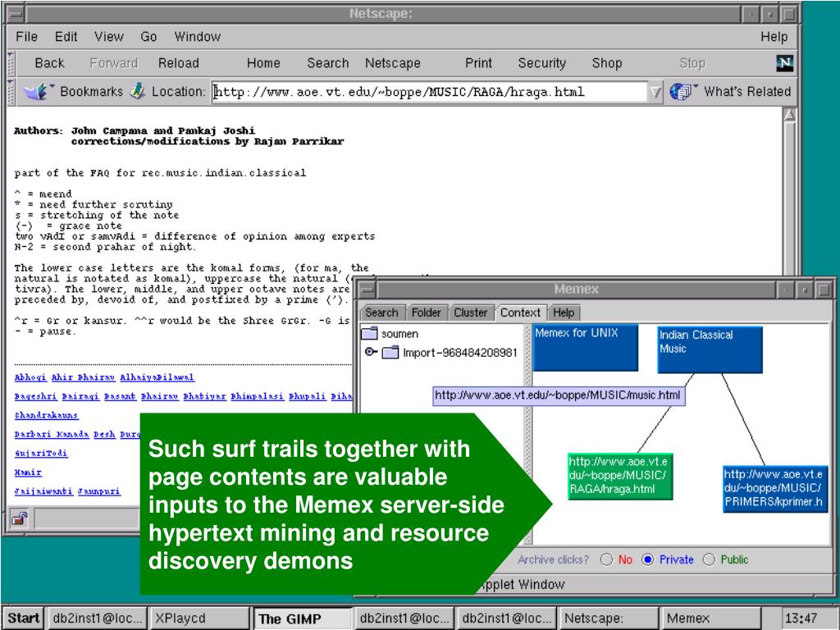Select the Private radio button
This screenshot has height=630, width=840.
coord(648,559)
